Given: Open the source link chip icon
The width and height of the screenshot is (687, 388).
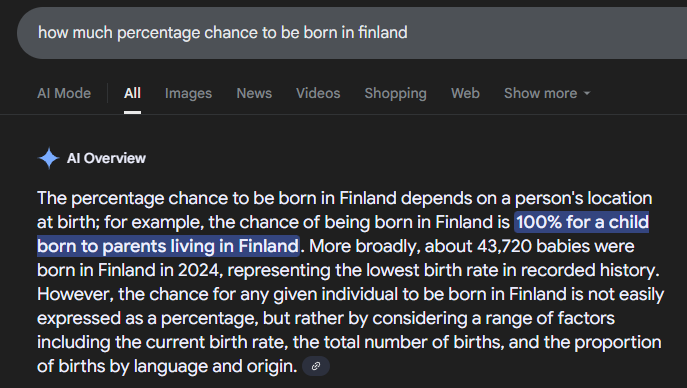Looking at the screenshot, I should coord(316,366).
